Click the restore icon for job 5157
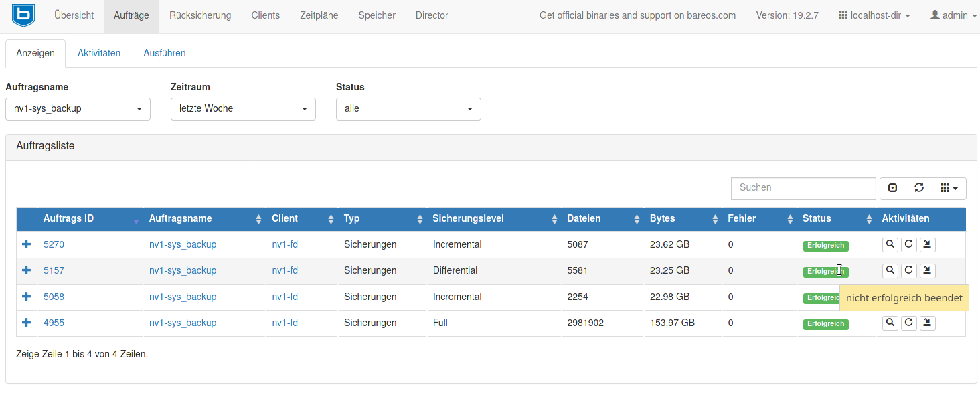The image size is (980, 401). pos(927,270)
